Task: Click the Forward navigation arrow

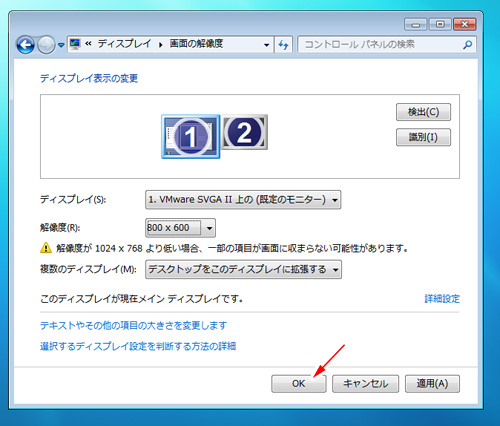Action: [x=46, y=45]
